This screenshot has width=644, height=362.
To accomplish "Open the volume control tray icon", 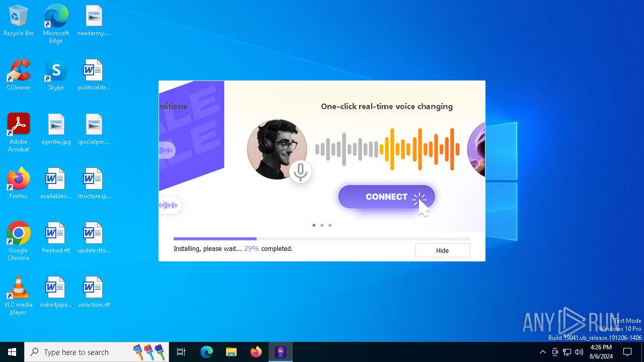I will (x=579, y=352).
